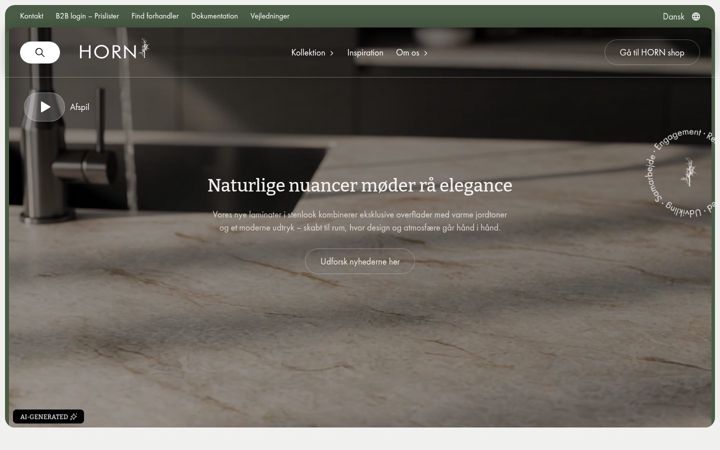The height and width of the screenshot is (450, 720).
Task: Open the Inspiration page
Action: [365, 53]
